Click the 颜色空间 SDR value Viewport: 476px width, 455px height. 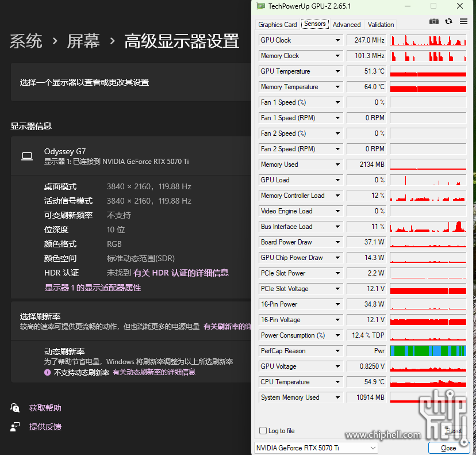pyautogui.click(x=141, y=258)
